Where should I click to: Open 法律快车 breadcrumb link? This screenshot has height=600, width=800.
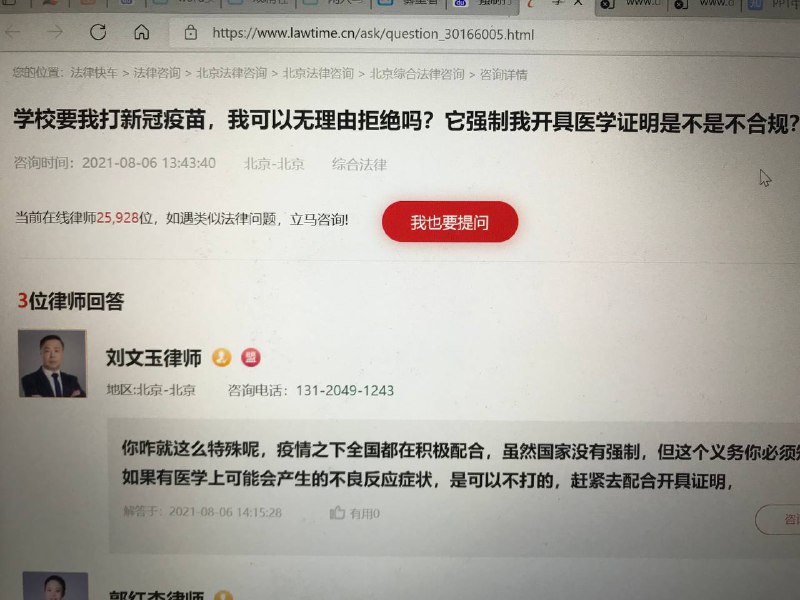(x=94, y=72)
